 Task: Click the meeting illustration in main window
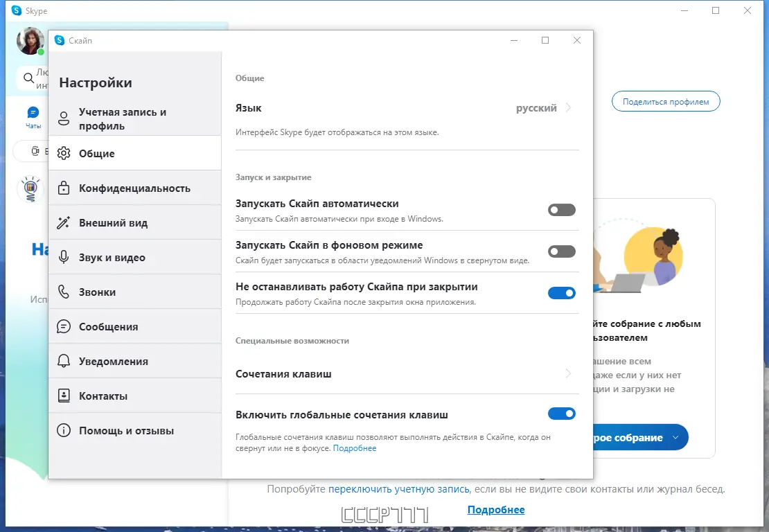tap(637, 256)
